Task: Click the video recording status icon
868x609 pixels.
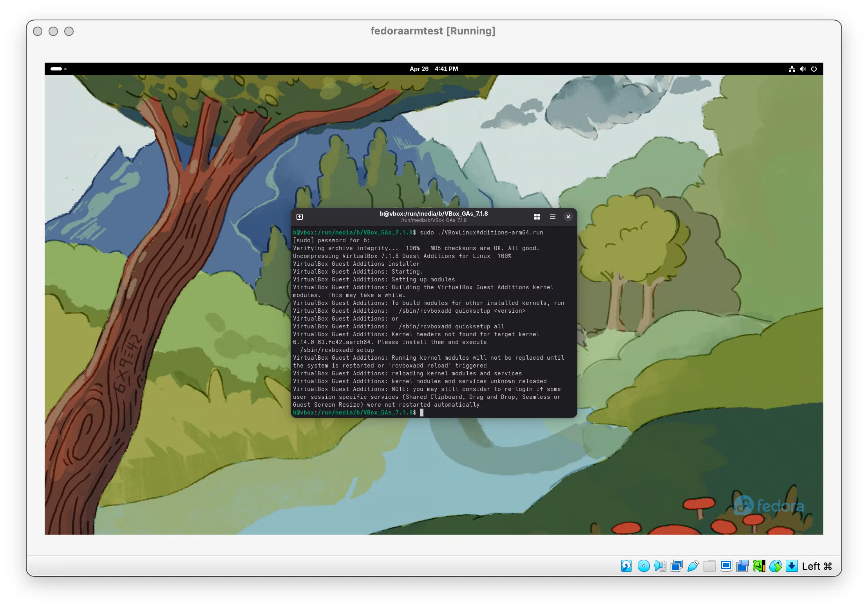Action: 743,566
